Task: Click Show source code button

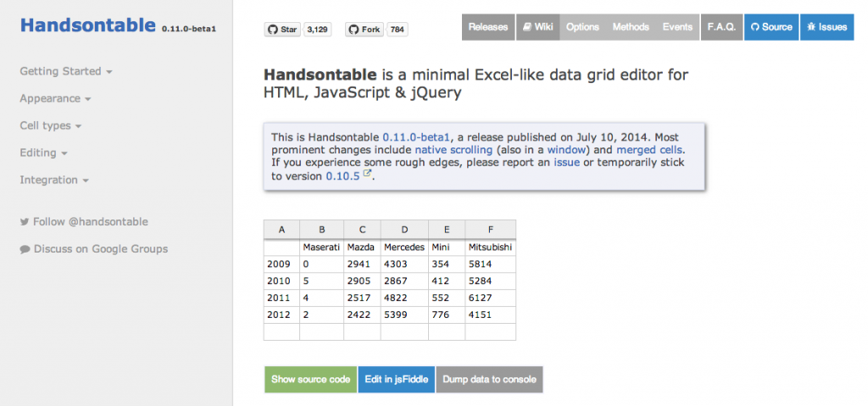Action: point(310,380)
